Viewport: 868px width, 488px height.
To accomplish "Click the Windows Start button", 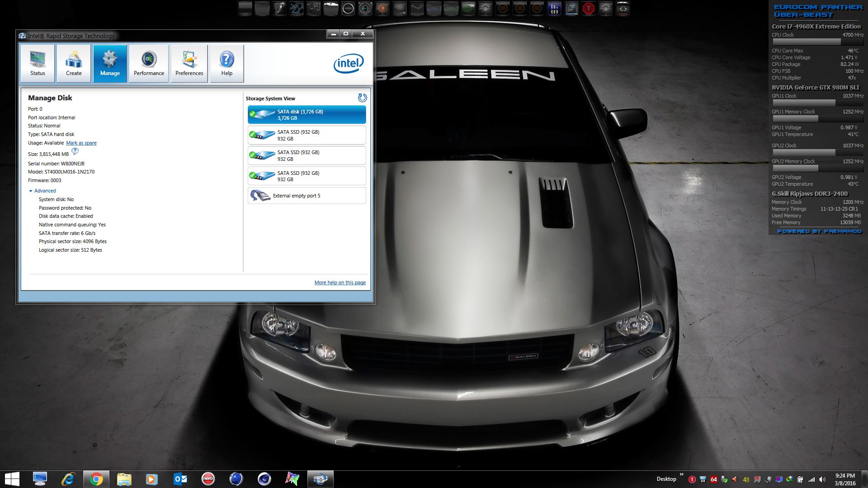I will pos(12,479).
